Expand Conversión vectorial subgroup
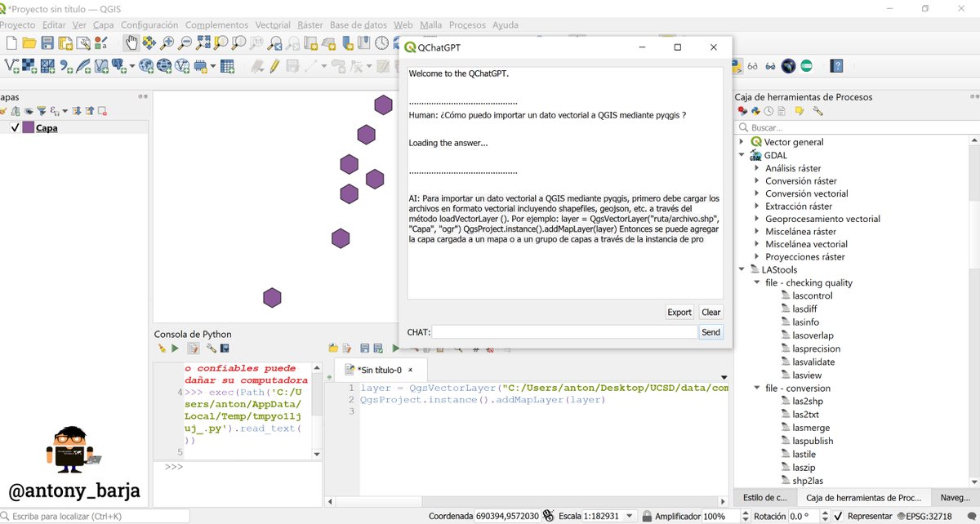Viewport: 980px width, 524px height. [756, 193]
